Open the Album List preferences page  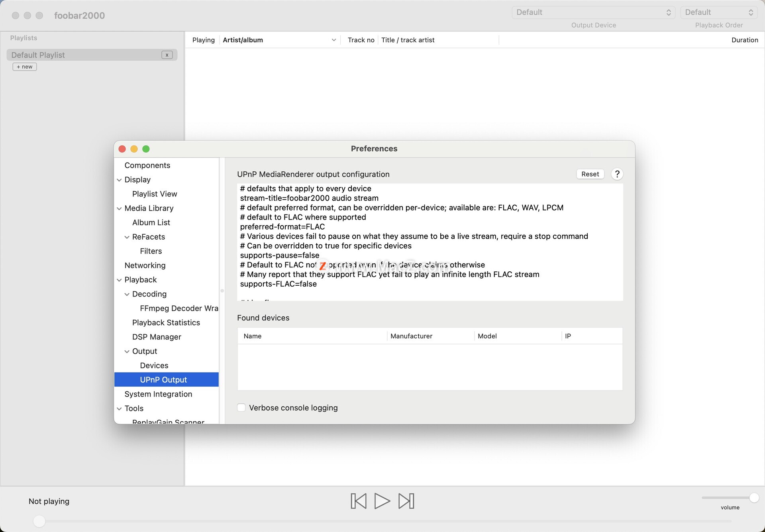151,222
